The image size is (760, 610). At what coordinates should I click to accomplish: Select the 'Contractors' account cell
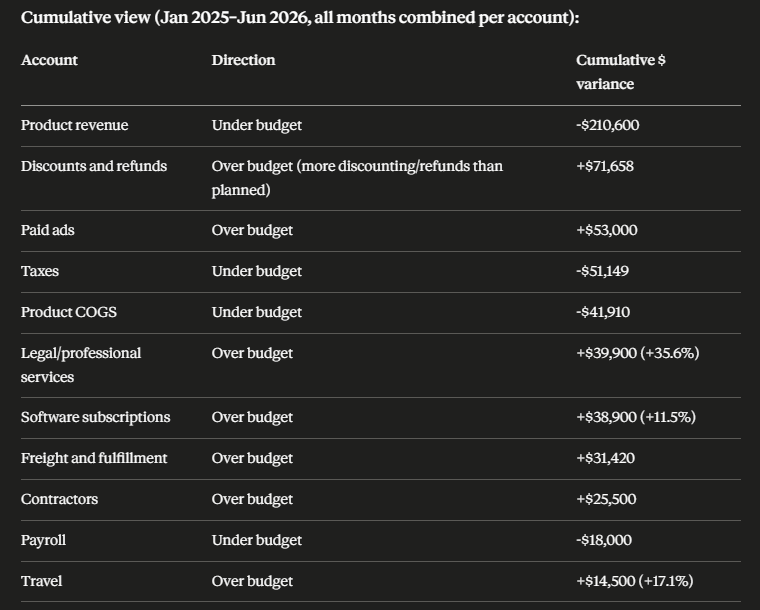pos(59,499)
